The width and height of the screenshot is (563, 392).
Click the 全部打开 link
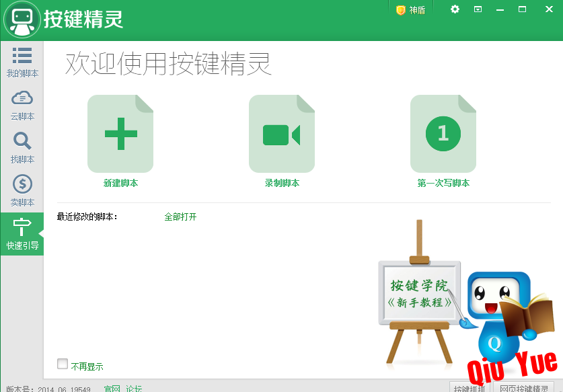click(180, 217)
